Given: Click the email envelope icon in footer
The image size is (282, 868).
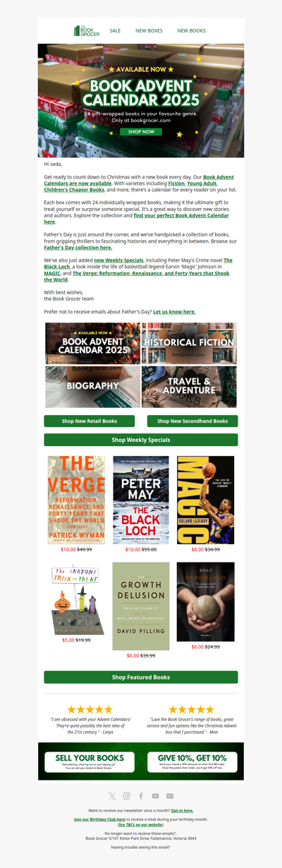Looking at the screenshot, I should [170, 796].
